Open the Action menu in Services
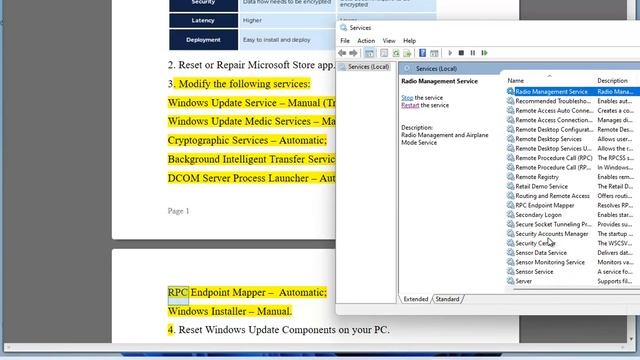The height and width of the screenshot is (360, 640). [366, 41]
